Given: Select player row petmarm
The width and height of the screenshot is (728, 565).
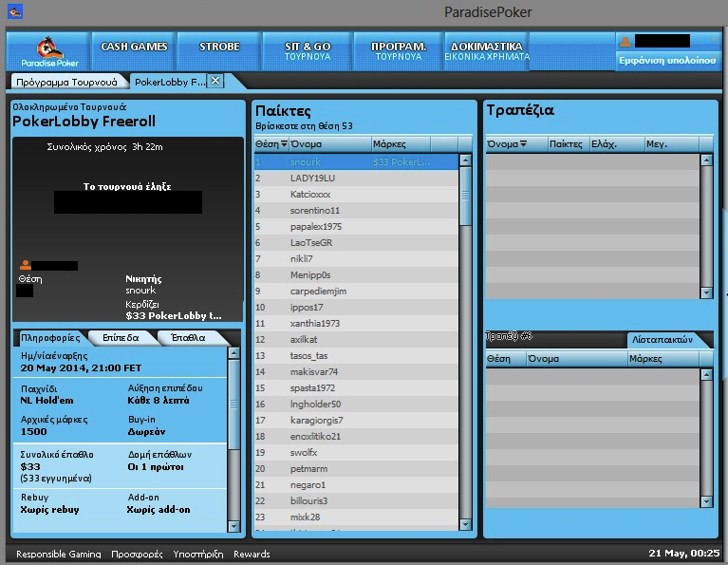Looking at the screenshot, I should pos(356,469).
